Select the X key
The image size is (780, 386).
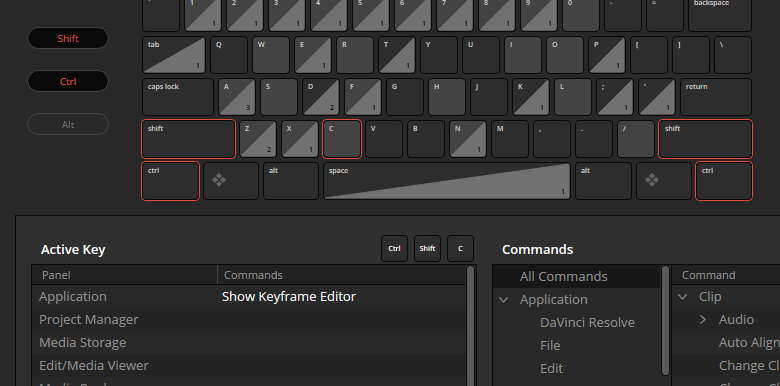click(300, 139)
